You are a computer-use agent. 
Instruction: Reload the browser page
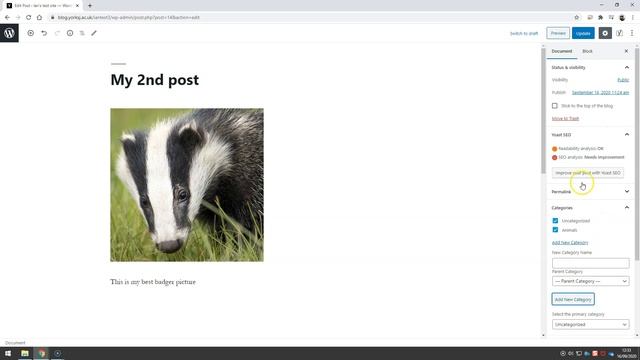tap(29, 18)
